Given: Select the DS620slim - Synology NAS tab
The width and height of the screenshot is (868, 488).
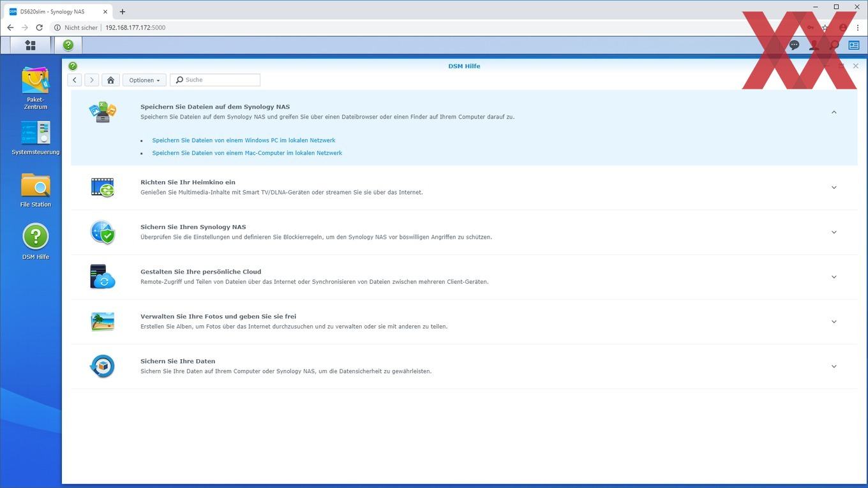Looking at the screenshot, I should pyautogui.click(x=59, y=11).
